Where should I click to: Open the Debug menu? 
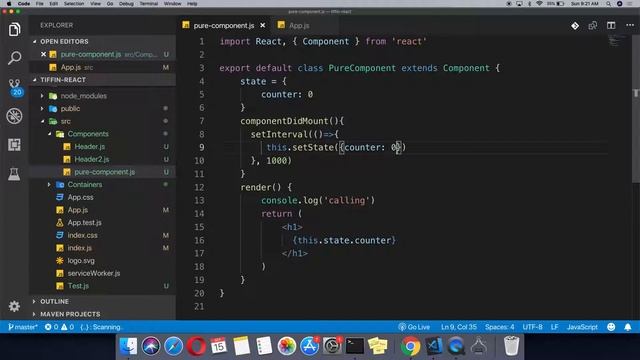(126, 4)
